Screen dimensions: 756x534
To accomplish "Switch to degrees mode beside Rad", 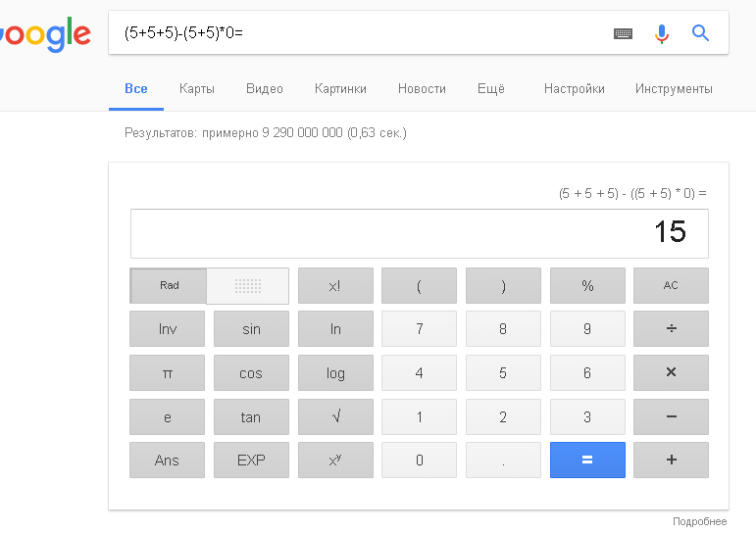I will coord(248,286).
